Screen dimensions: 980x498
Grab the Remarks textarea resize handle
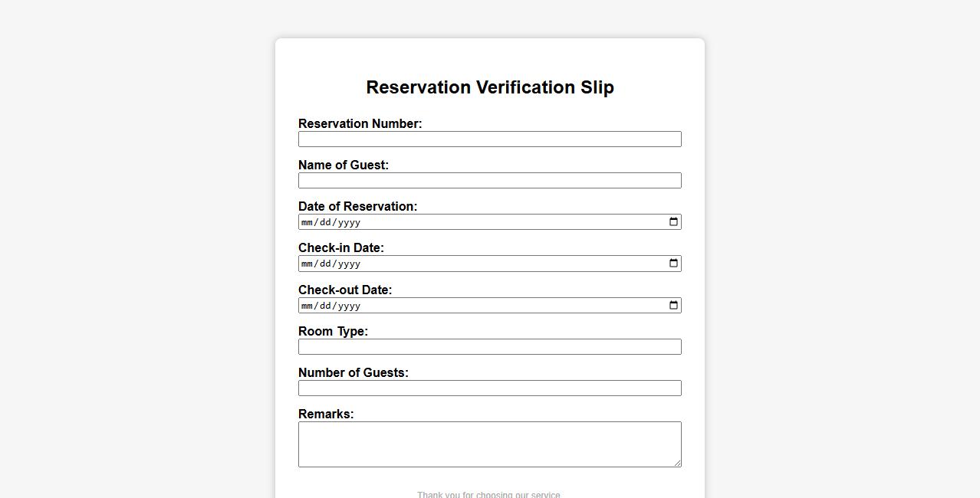tap(677, 463)
